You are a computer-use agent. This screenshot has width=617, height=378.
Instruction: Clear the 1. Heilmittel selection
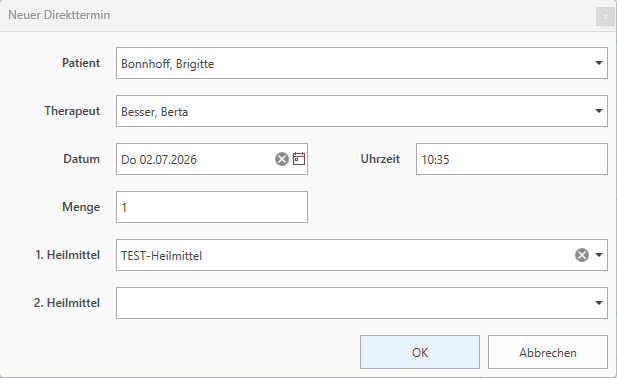click(582, 255)
